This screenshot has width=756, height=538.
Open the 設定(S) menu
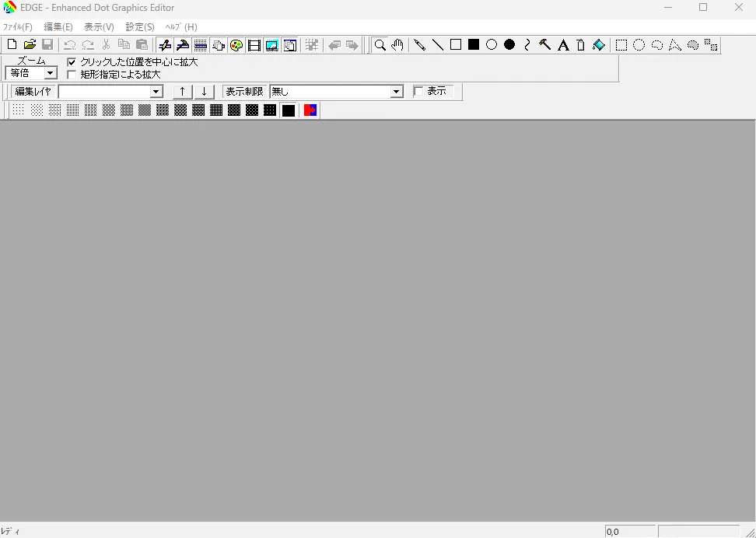click(140, 27)
